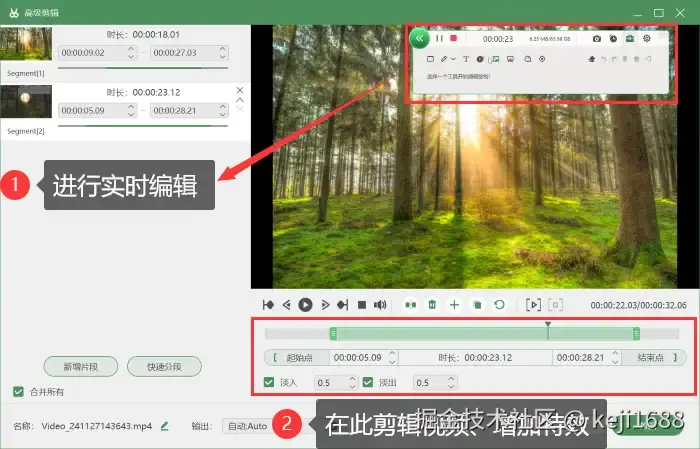Image resolution: width=700 pixels, height=449 pixels.
Task: Increase Segment[2] start time in the list
Action: coord(130,107)
